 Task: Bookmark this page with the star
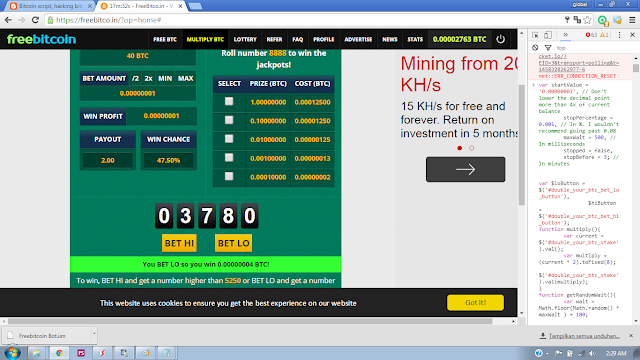click(x=587, y=20)
